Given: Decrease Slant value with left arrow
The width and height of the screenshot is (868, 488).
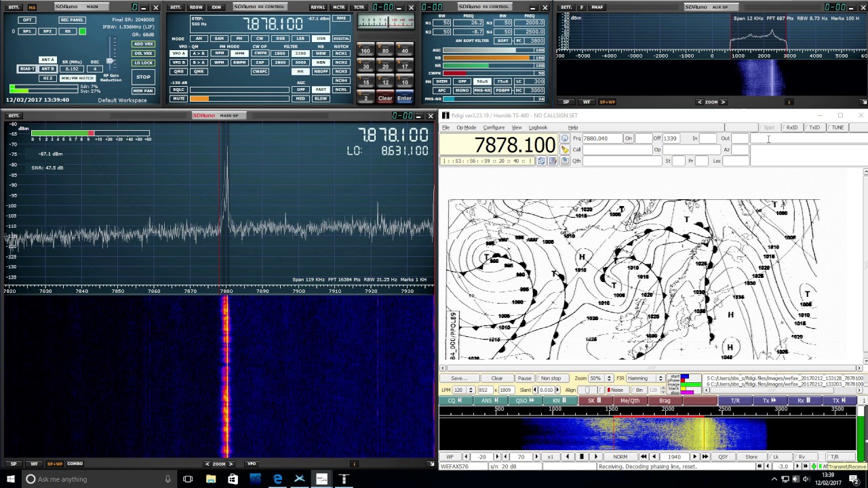Looking at the screenshot, I should click(536, 390).
